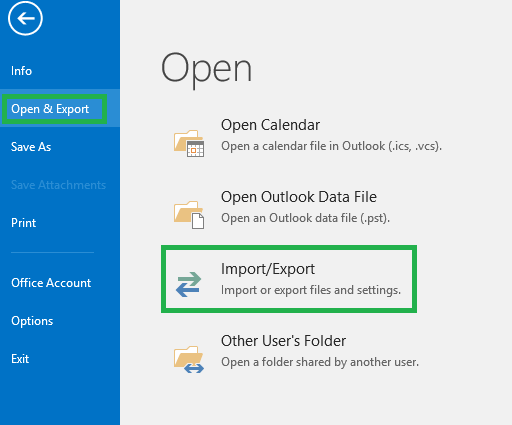This screenshot has width=512, height=425.
Task: Click the calendar folder icon
Action: coord(189,143)
